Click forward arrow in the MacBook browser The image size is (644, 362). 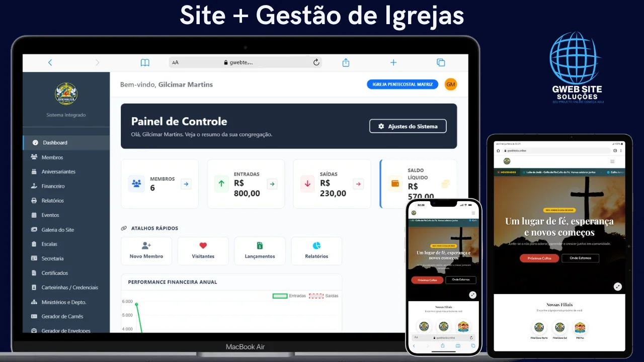[97, 62]
